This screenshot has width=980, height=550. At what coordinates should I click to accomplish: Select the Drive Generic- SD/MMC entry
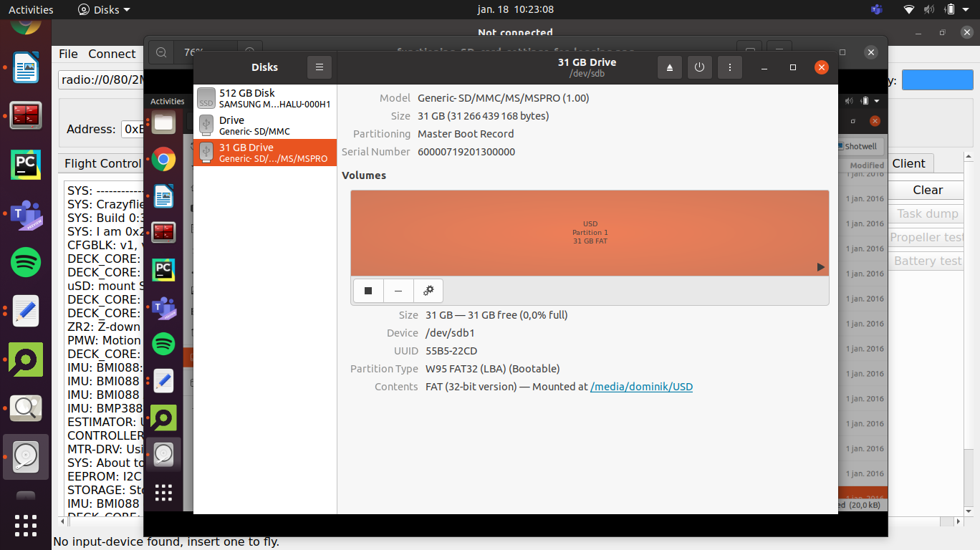(x=265, y=125)
